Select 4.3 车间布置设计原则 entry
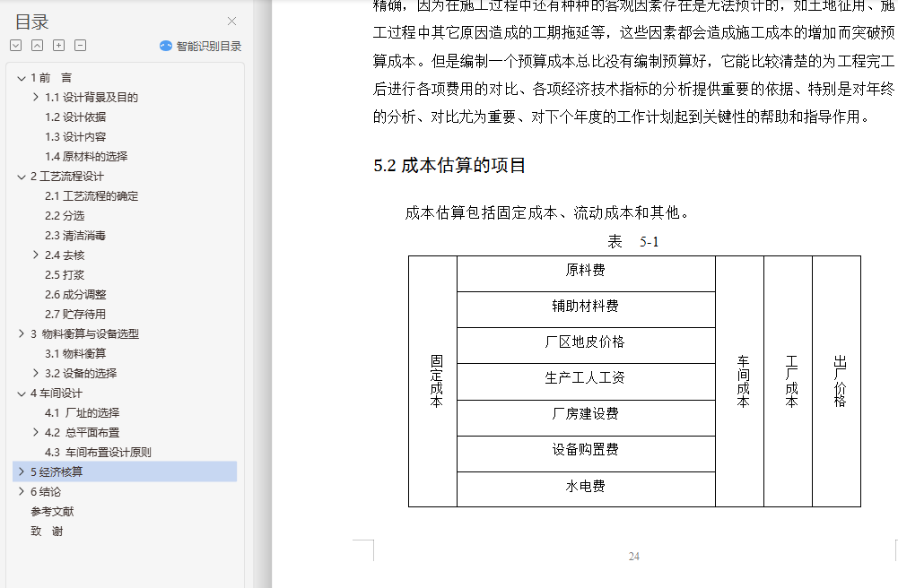This screenshot has height=588, width=898. [98, 452]
